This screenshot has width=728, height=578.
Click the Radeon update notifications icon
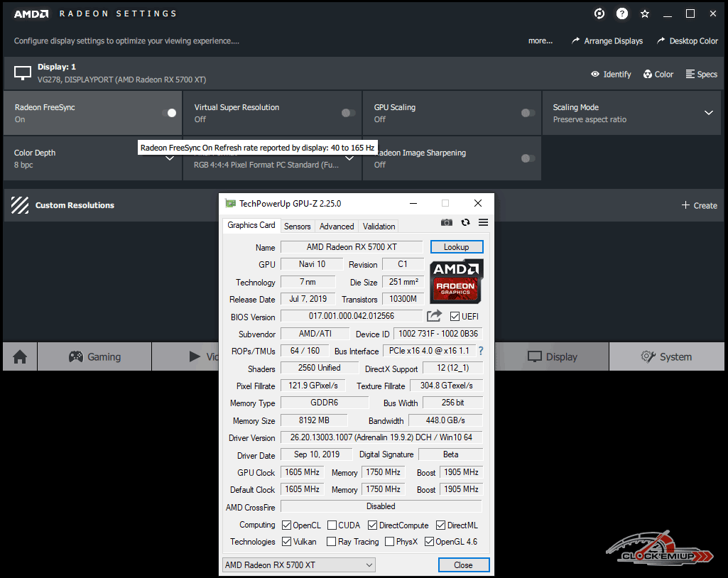pos(599,13)
